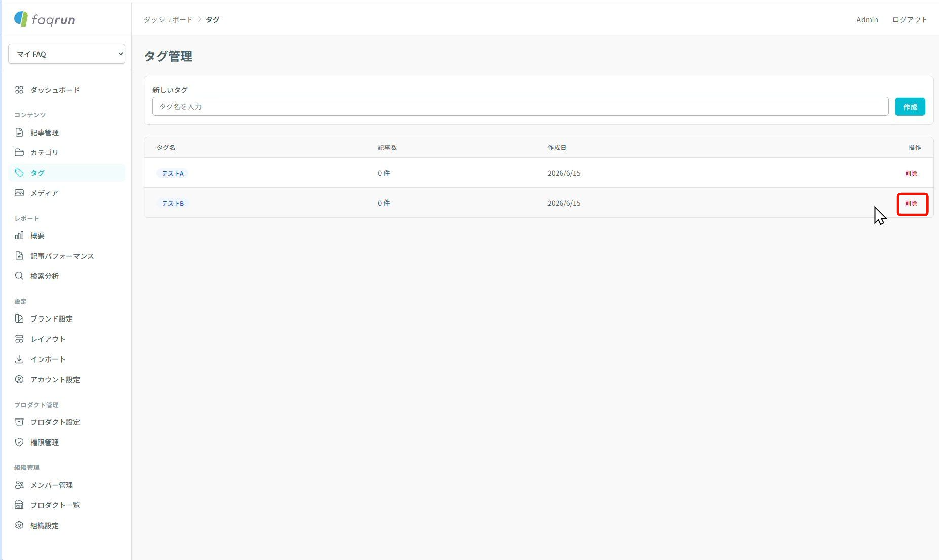Focus the タグ名を入力 text field
939x560 pixels.
coord(520,106)
